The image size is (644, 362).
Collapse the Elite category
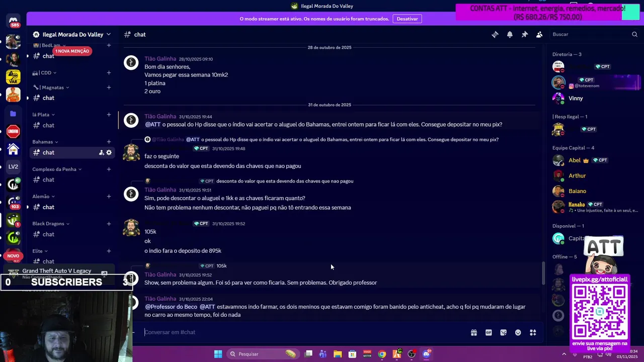[x=40, y=251]
